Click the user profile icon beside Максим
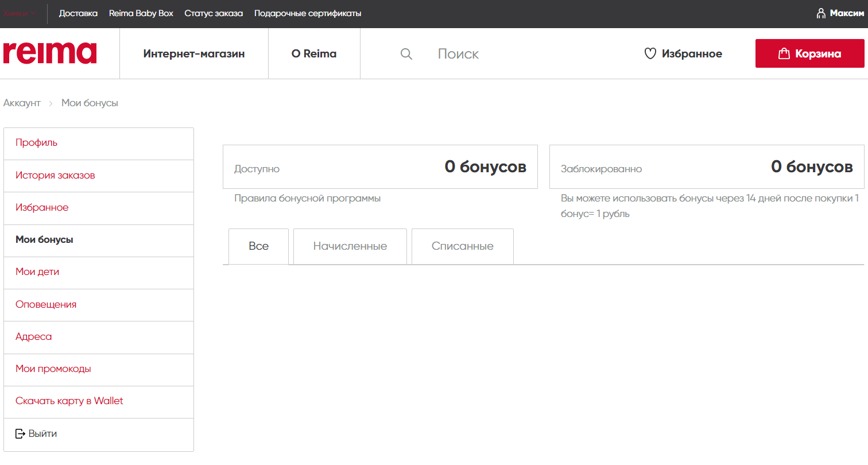This screenshot has height=465, width=868. pyautogui.click(x=821, y=13)
